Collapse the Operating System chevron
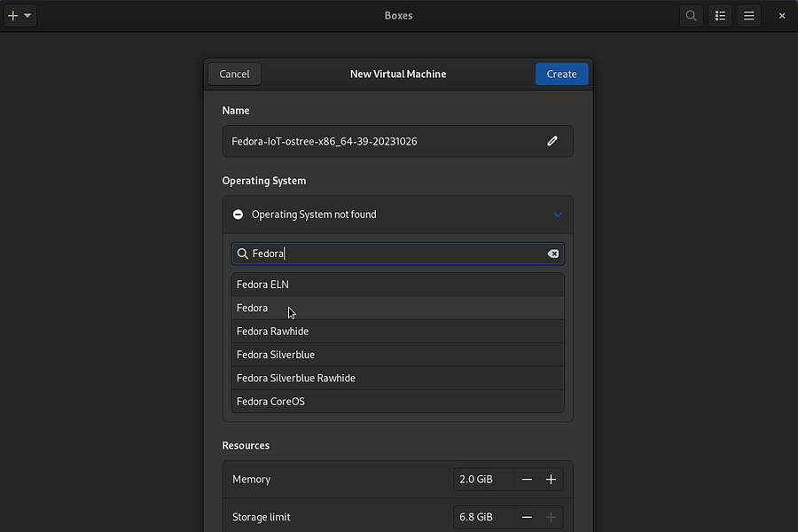Image resolution: width=798 pixels, height=532 pixels. [558, 215]
